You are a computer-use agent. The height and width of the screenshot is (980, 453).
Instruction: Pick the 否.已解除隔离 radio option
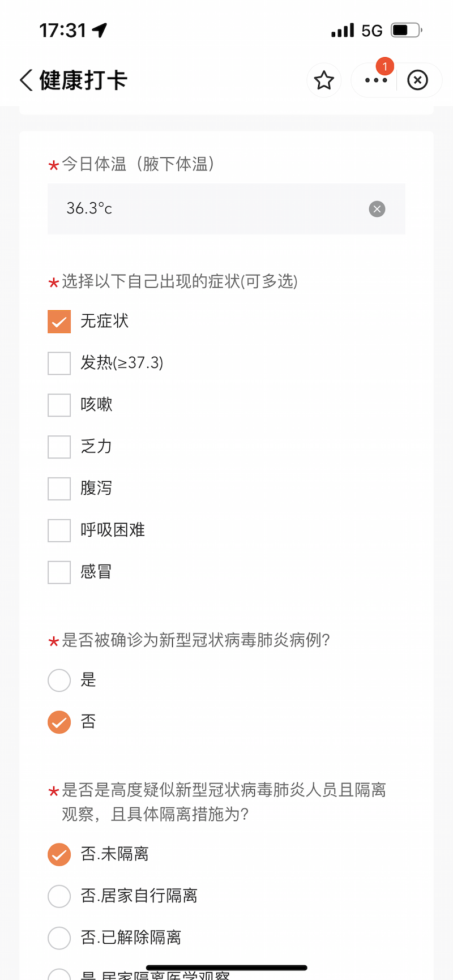[x=59, y=938]
